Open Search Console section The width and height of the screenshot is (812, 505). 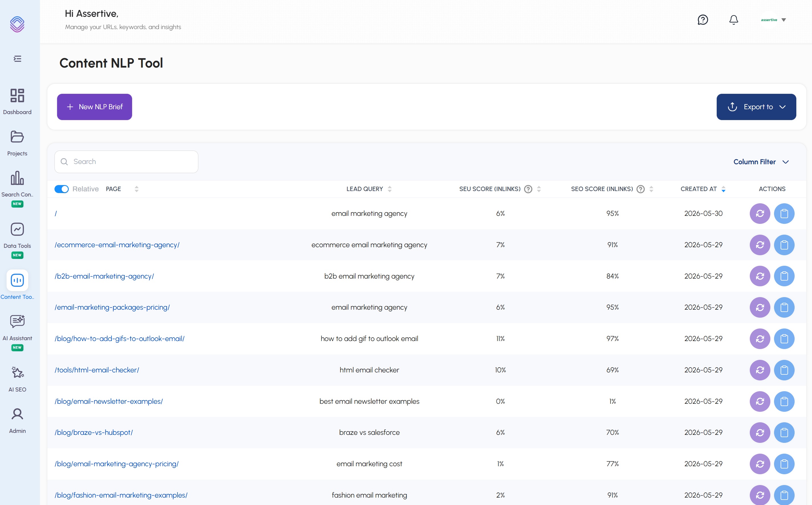[17, 188]
